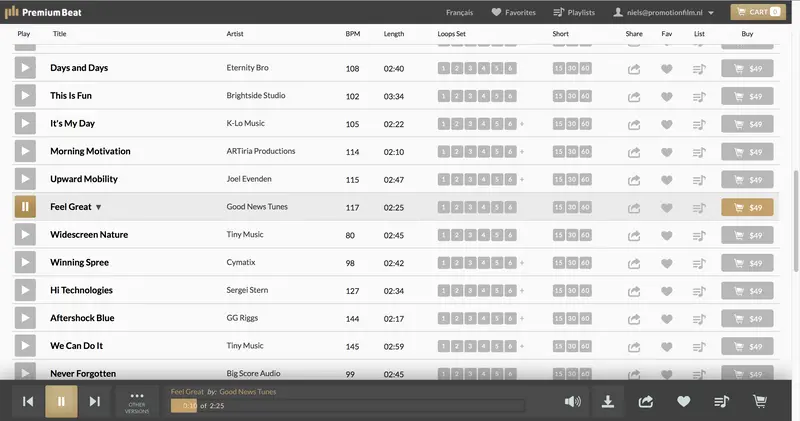This screenshot has width=800, height=421.
Task: Favorite the Feel Great track row
Action: coord(666,208)
